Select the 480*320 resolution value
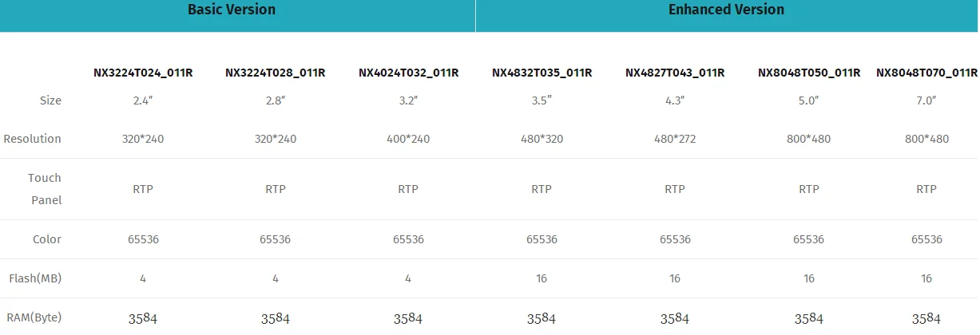 click(542, 139)
